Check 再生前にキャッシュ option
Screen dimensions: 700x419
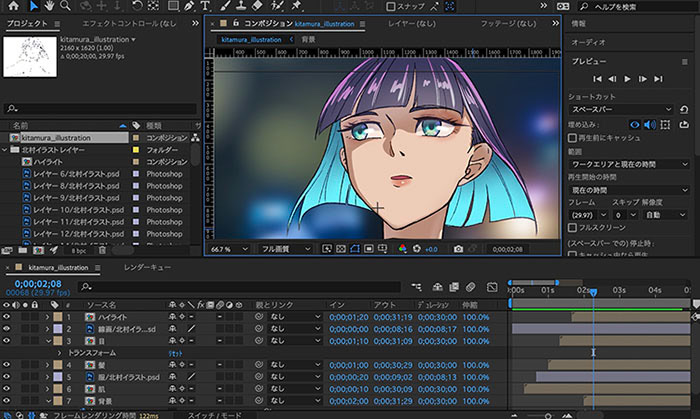pos(572,138)
